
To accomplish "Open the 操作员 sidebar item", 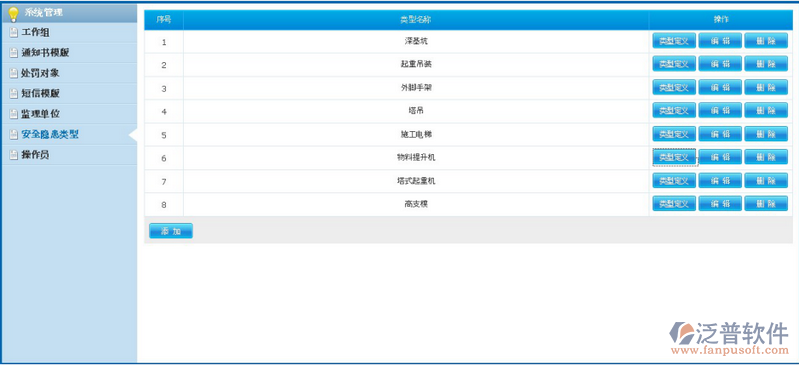I will 68,155.
